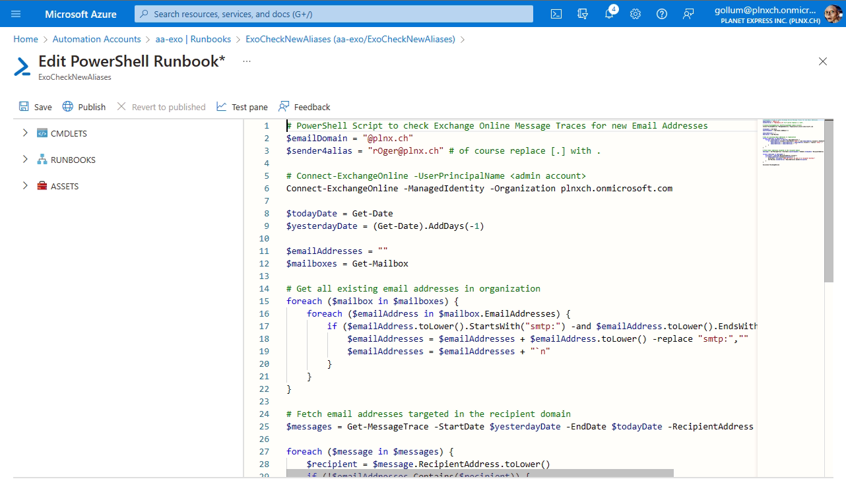Click the Edit PowerShell Runbook blue icon
The image size is (846, 504).
pyautogui.click(x=21, y=66)
